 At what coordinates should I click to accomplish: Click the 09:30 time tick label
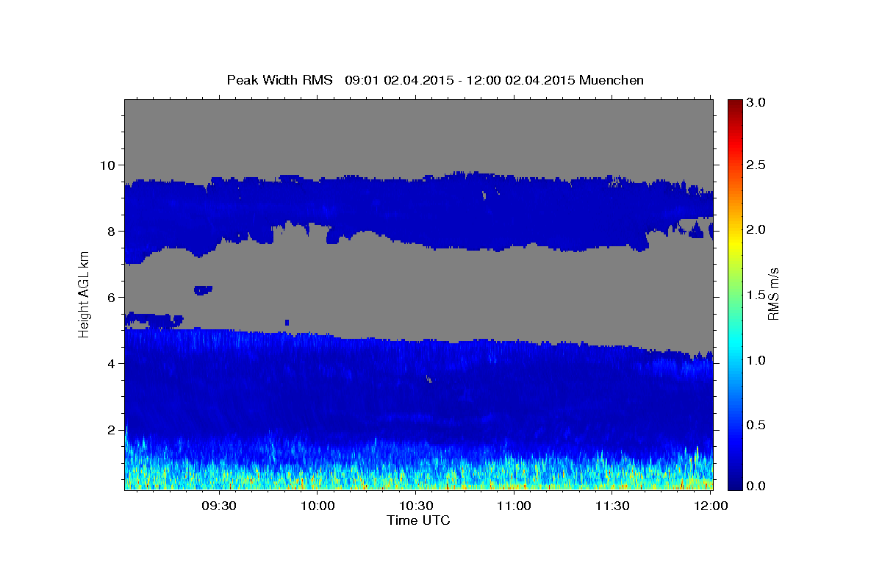[x=220, y=506]
